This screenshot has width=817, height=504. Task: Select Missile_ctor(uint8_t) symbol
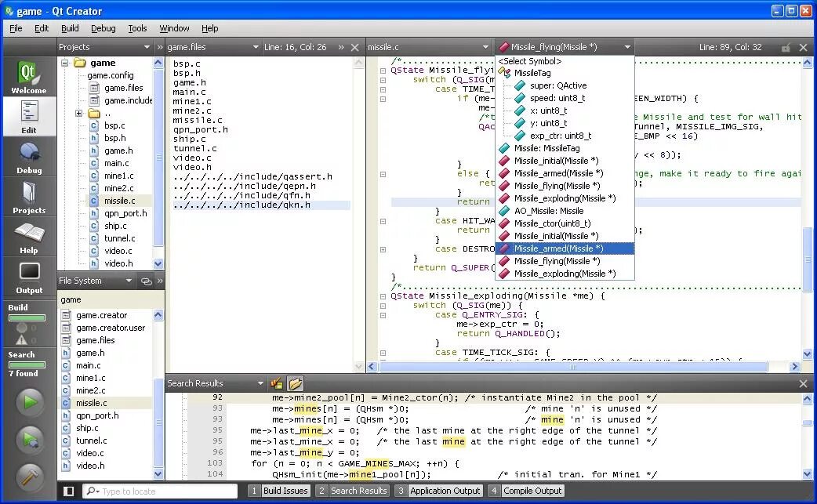(x=552, y=223)
